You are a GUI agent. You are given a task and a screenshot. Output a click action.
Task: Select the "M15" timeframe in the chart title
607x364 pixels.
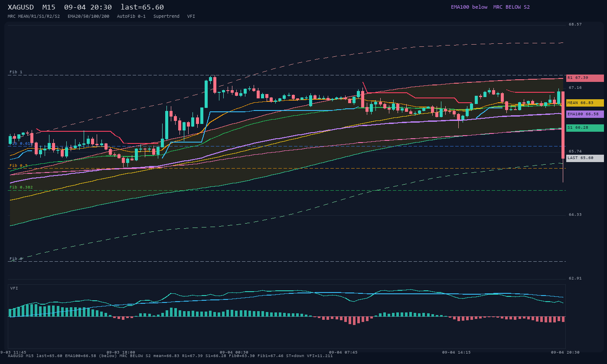(49, 7)
